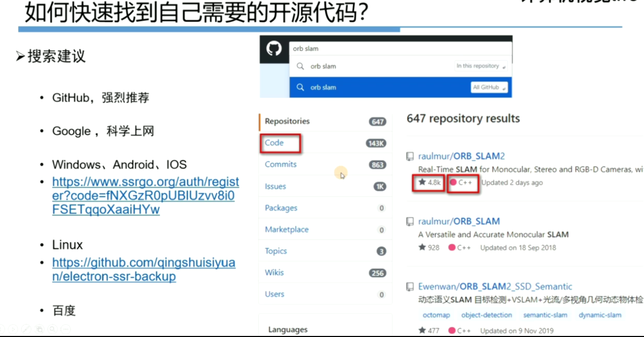Screen dimensions: 644x337
Task: Click the star icon showing 928
Action: [422, 247]
